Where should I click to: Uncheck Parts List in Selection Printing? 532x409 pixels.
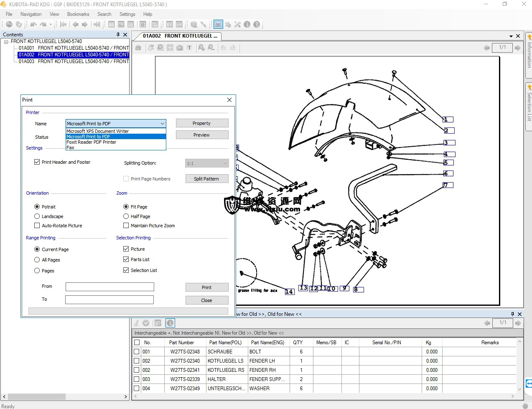126,259
